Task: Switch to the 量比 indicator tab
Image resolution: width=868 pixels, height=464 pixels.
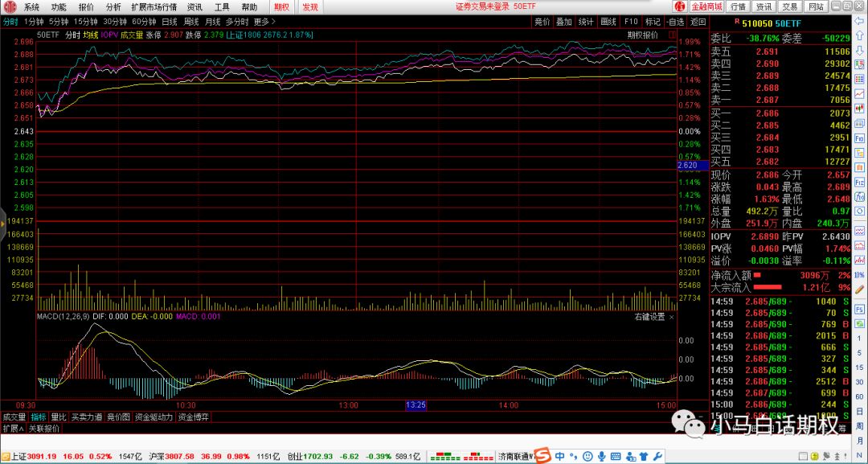Action: click(58, 417)
